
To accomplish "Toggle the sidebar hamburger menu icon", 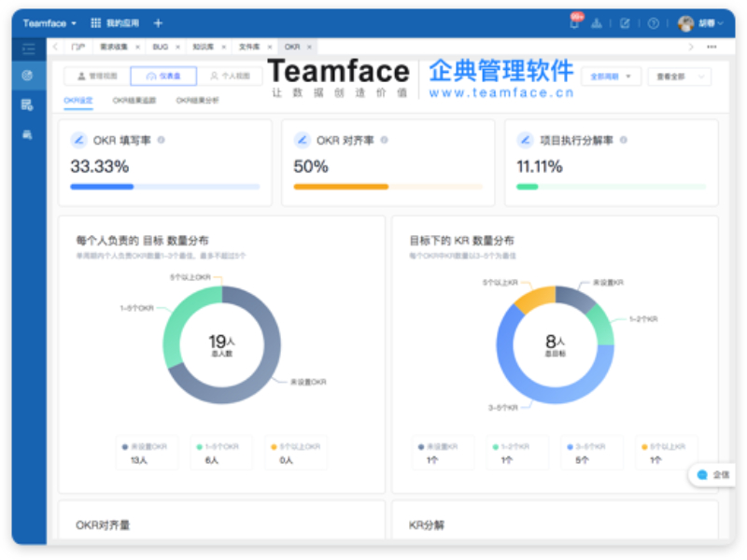I will click(x=28, y=49).
